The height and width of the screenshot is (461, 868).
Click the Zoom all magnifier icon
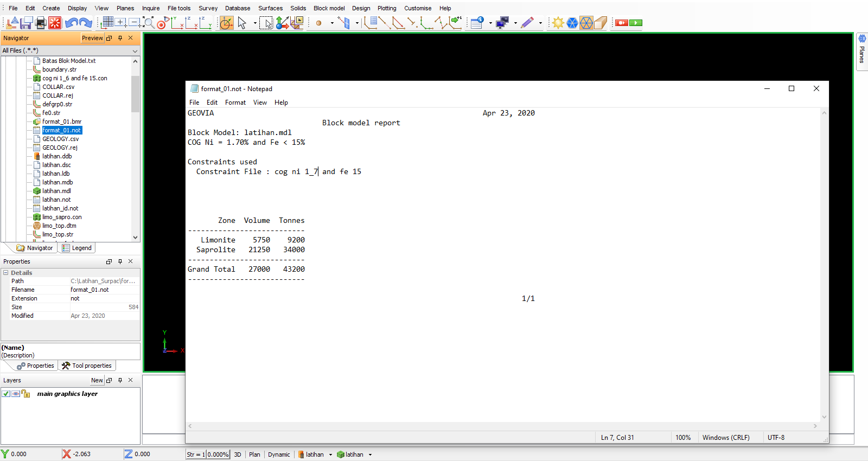(x=148, y=23)
